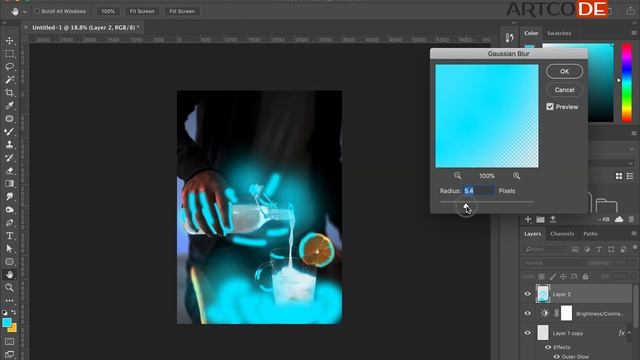
Task: Click the vertical hue spectrum strip
Action: tap(627, 83)
